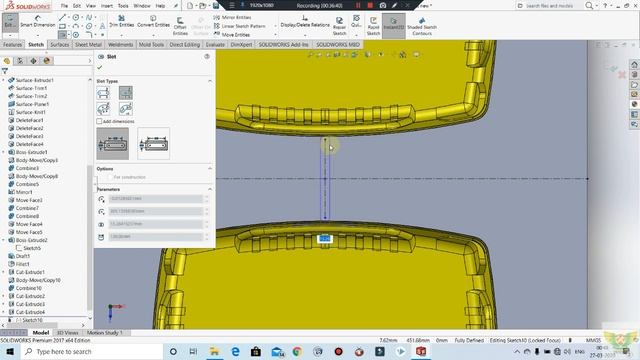Image resolution: width=640 pixels, height=360 pixels.
Task: Click Move Entities
Action: point(232,35)
